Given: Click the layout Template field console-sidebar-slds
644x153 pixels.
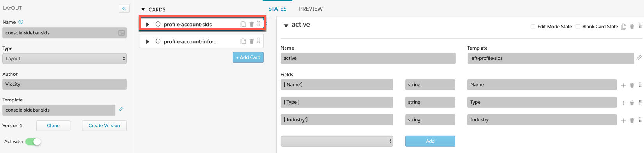Looking at the screenshot, I should tap(59, 110).
